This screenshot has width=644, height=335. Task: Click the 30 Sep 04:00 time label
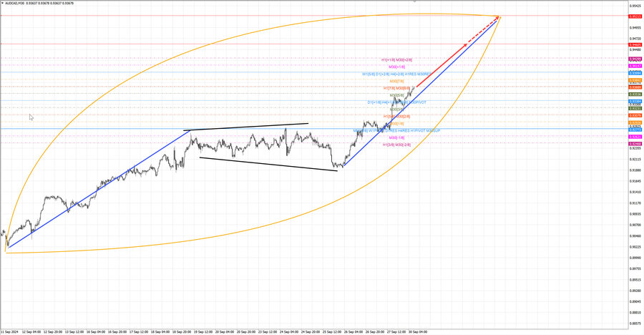[418, 331]
